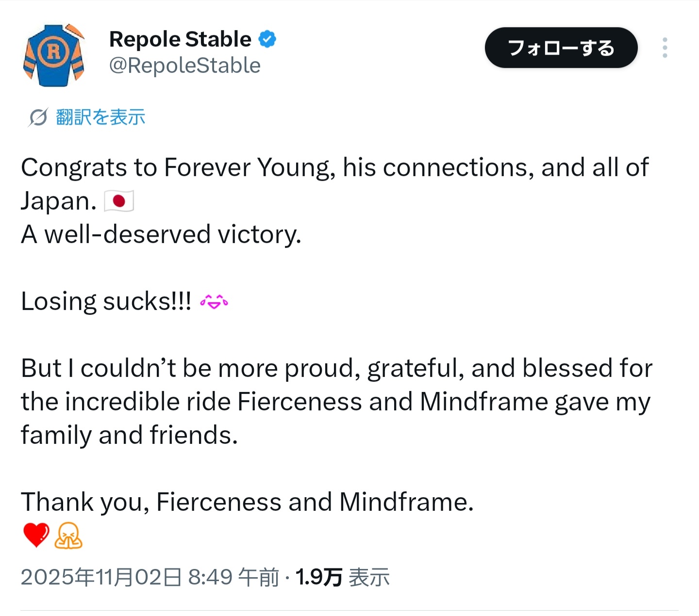699x616 pixels.
Task: Click the 1.9万 表示 view count
Action: pos(342,577)
